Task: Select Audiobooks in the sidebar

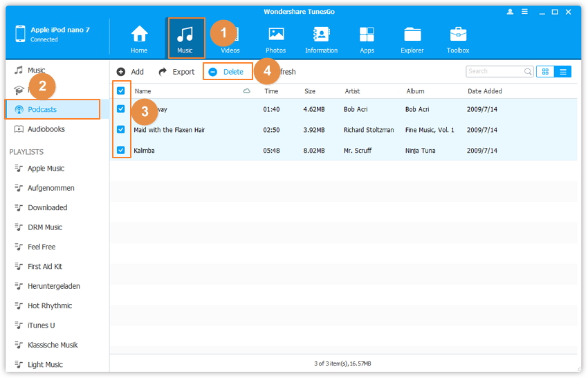Action: 46,129
